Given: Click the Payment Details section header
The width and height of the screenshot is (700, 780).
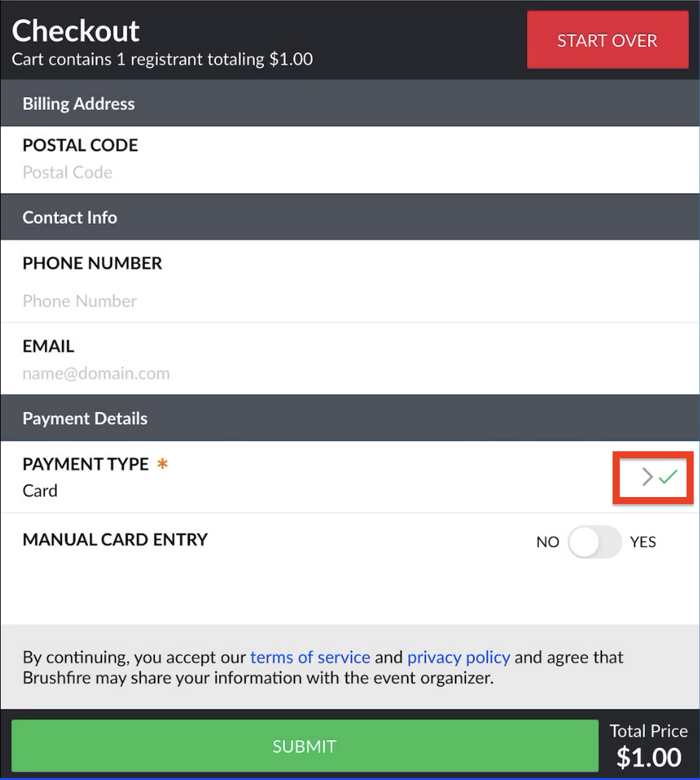Looking at the screenshot, I should 85,418.
